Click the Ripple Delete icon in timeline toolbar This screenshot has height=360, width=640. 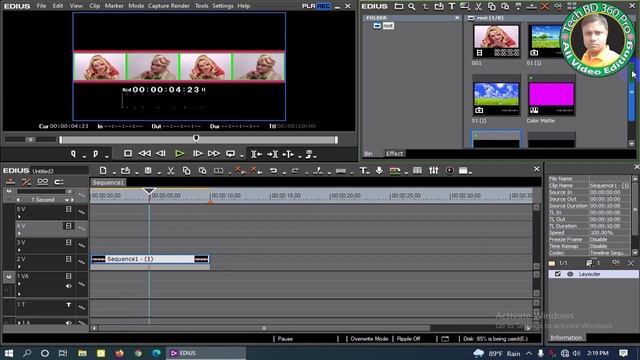tap(256, 171)
